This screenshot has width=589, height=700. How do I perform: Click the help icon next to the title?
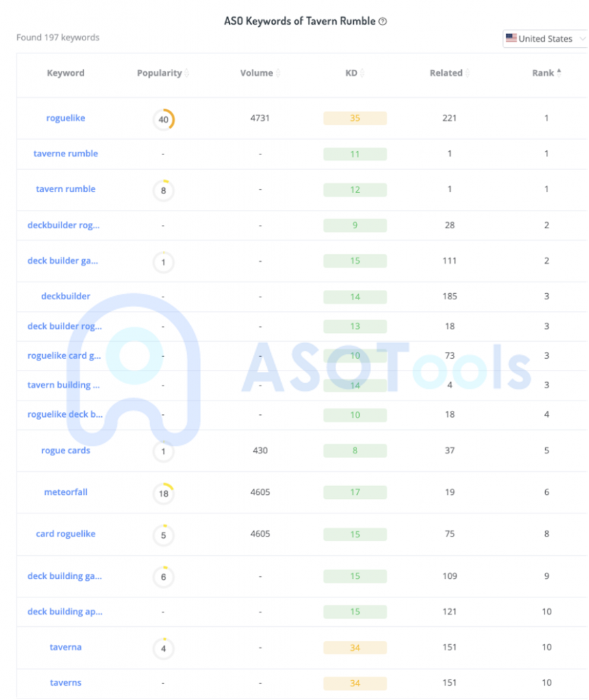click(x=383, y=22)
